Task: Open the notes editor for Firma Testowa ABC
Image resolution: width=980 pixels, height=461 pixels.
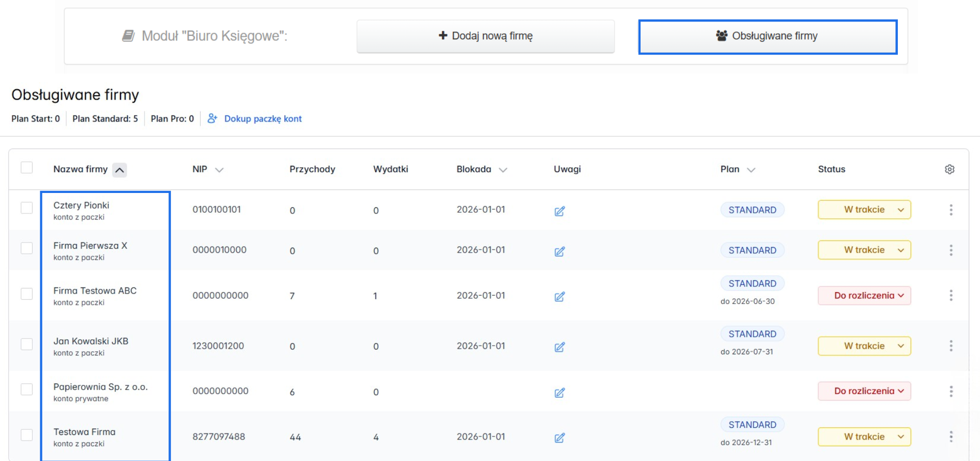Action: tap(559, 297)
